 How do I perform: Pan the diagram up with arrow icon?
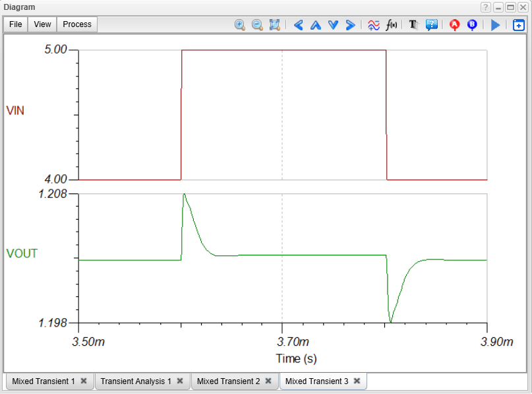[316, 24]
